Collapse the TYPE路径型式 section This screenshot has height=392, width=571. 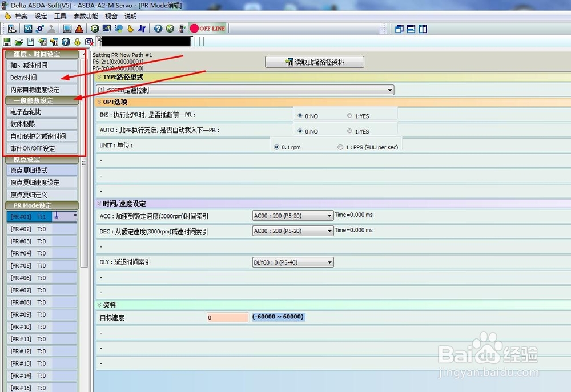point(99,77)
